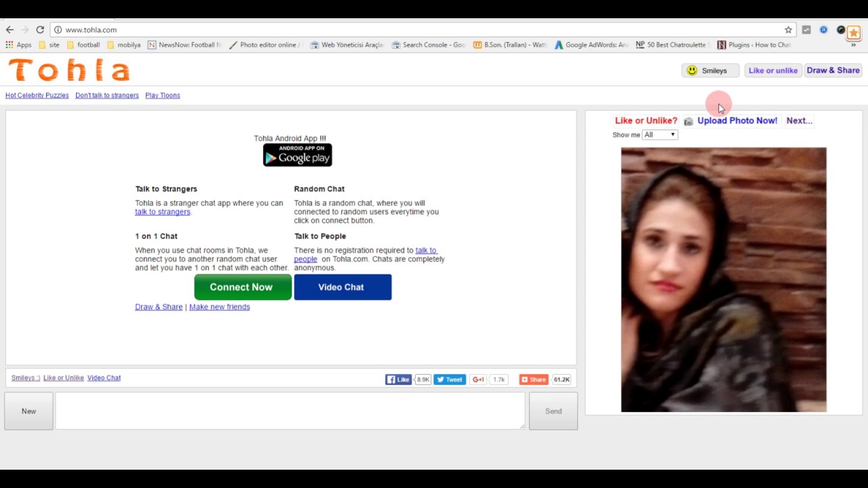Open Make new friends link
Screen dimensions: 868x488
pos(220,307)
